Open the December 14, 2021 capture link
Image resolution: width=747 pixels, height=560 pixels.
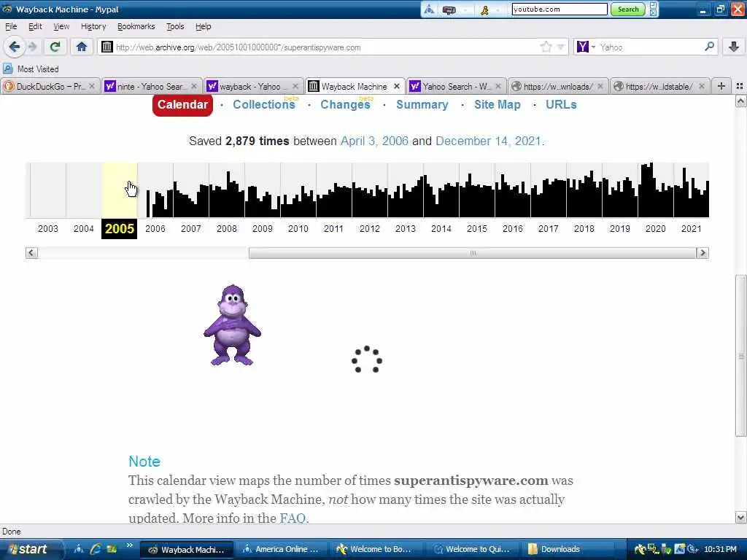488,141
